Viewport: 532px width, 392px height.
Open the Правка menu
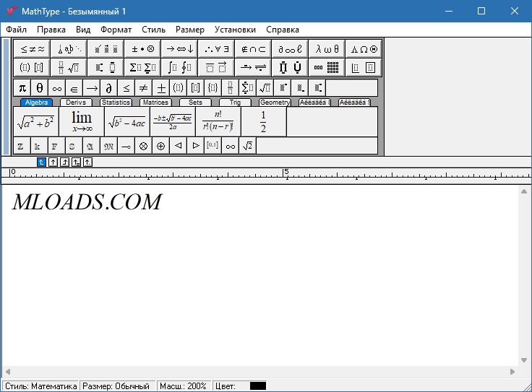click(x=51, y=30)
